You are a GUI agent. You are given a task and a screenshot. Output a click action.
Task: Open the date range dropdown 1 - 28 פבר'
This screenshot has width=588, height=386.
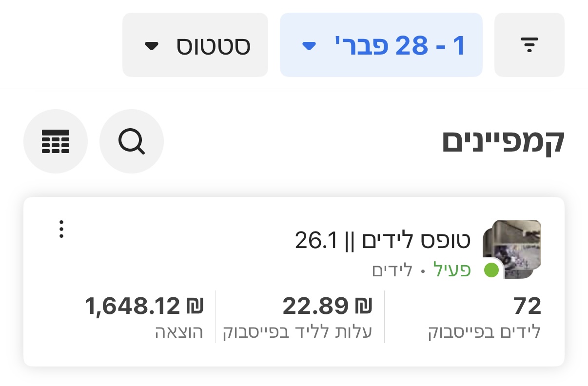point(381,44)
